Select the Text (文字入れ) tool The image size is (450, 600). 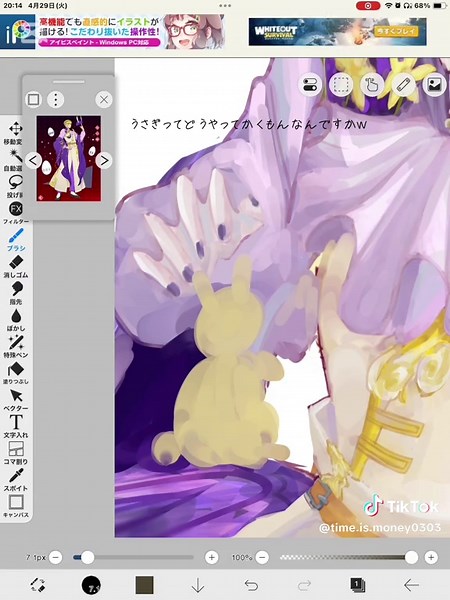pos(15,427)
